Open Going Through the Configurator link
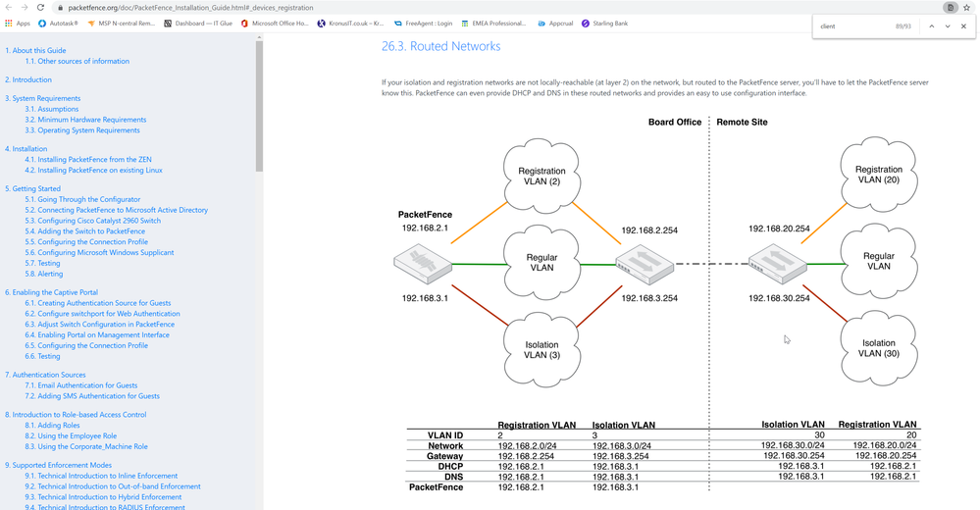Screen dimensions: 980x510 coord(82,199)
